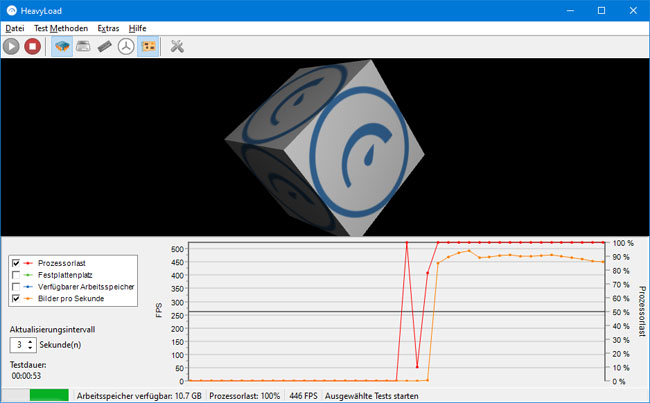The width and height of the screenshot is (650, 403).
Task: Open options via wrench and screwdriver icon
Action: (x=177, y=46)
